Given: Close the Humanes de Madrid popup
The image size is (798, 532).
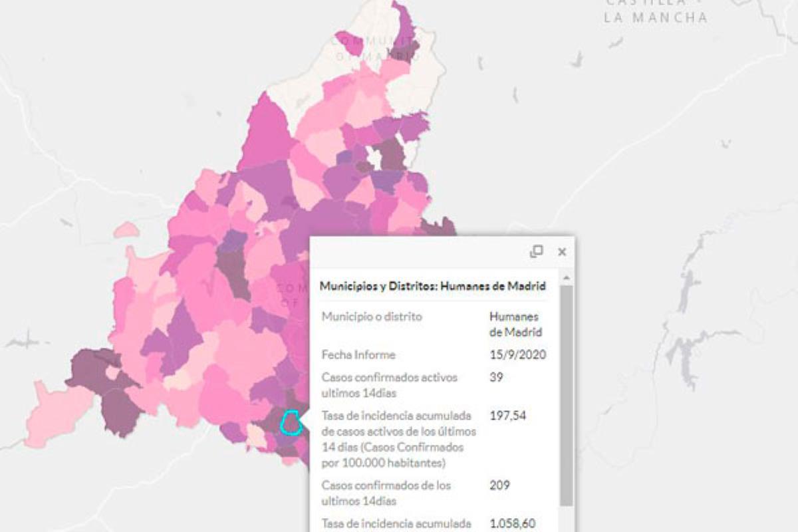Looking at the screenshot, I should [x=562, y=251].
